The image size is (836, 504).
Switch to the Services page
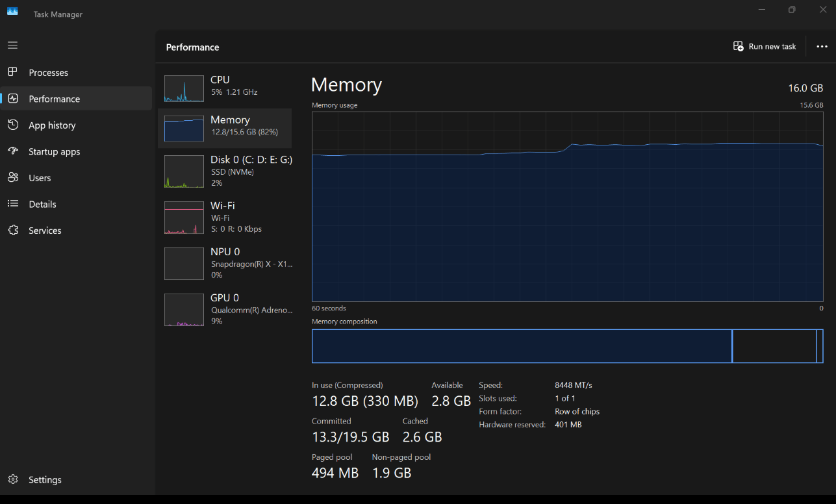(x=76, y=230)
